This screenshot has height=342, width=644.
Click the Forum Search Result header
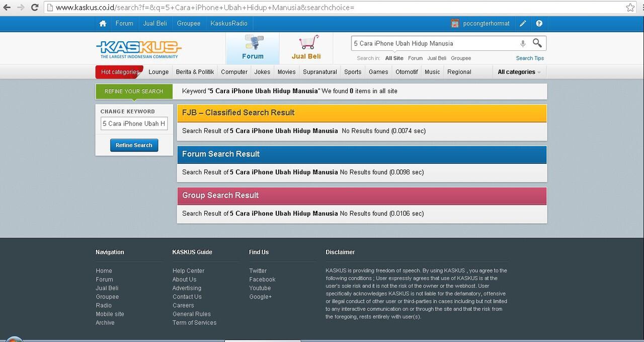point(362,154)
